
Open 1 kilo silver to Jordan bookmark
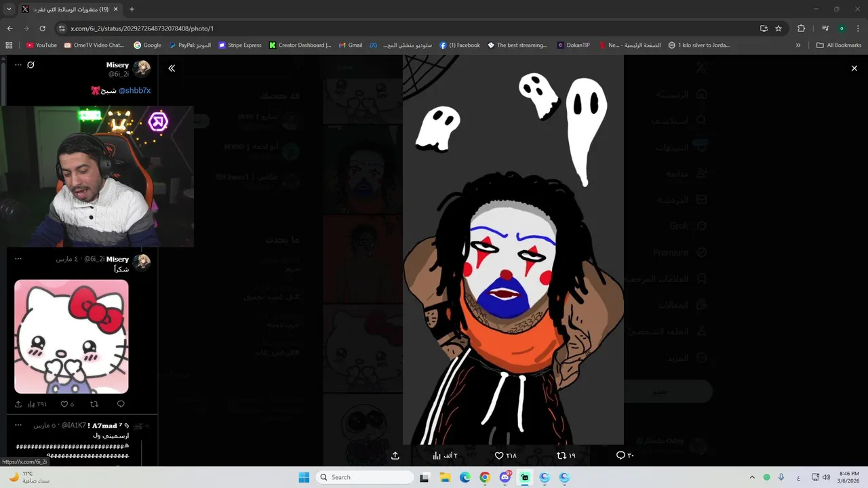tap(699, 45)
